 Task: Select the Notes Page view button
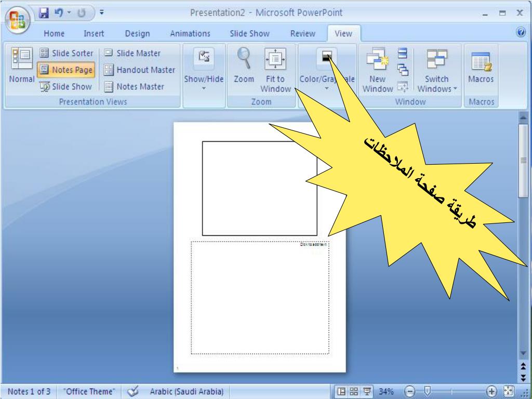coord(66,70)
